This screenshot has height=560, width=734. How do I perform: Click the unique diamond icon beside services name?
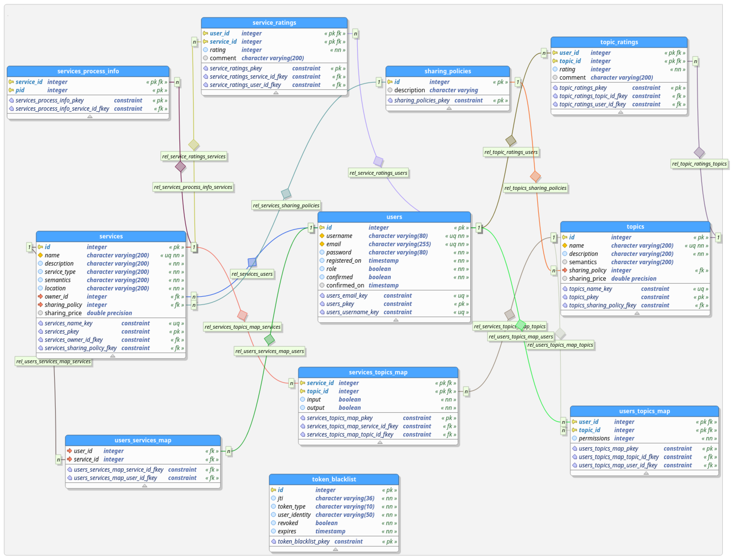pos(40,255)
